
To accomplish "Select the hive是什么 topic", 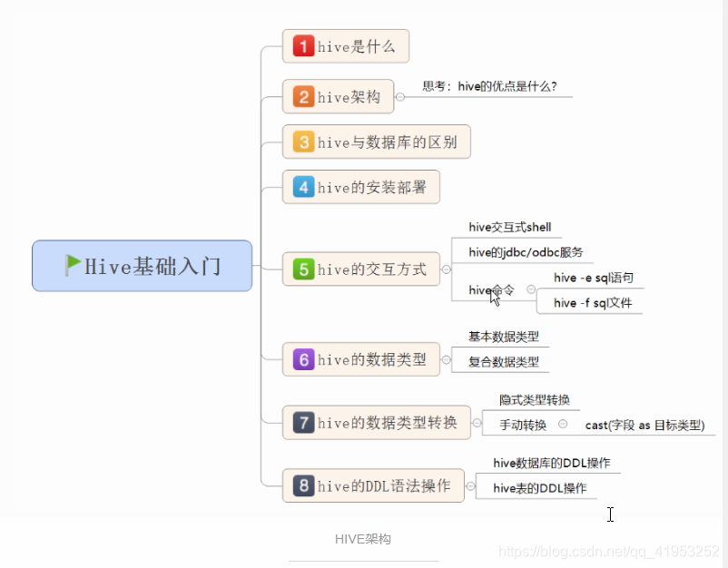I will tap(346, 46).
